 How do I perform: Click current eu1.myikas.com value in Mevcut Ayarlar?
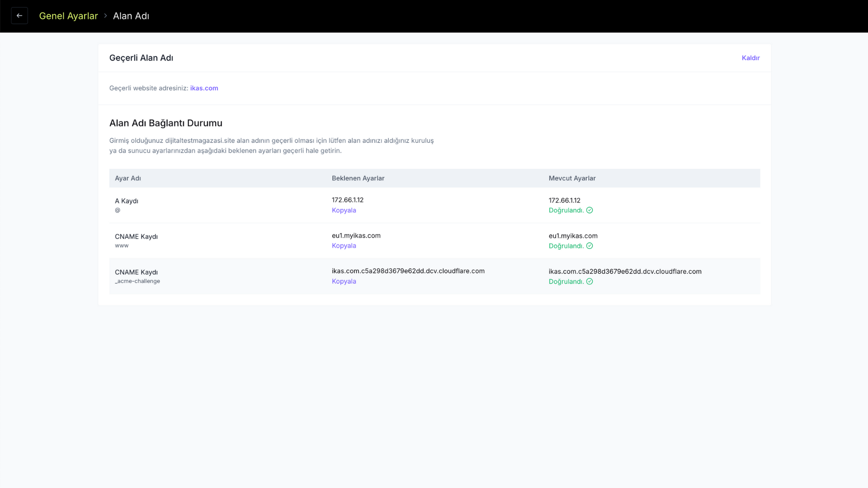click(x=573, y=236)
